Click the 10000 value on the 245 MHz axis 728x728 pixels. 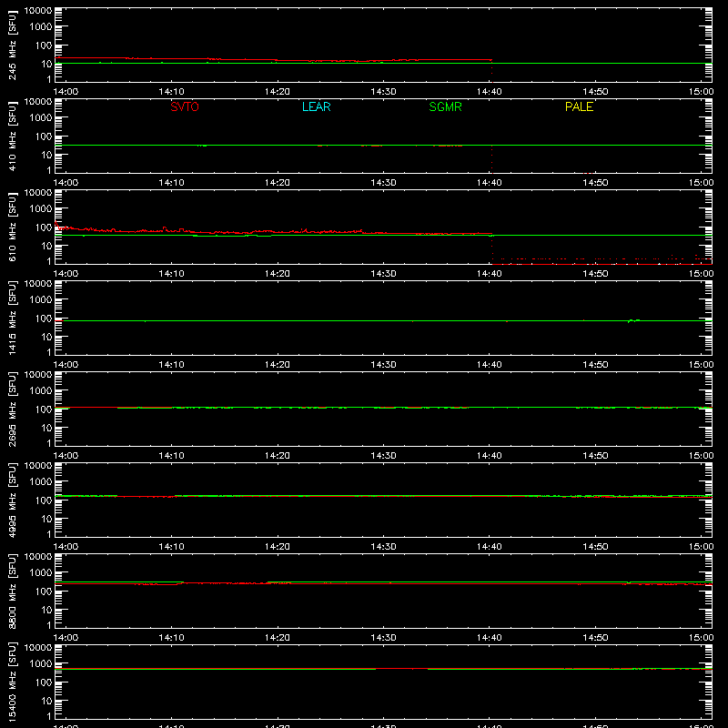(x=38, y=11)
